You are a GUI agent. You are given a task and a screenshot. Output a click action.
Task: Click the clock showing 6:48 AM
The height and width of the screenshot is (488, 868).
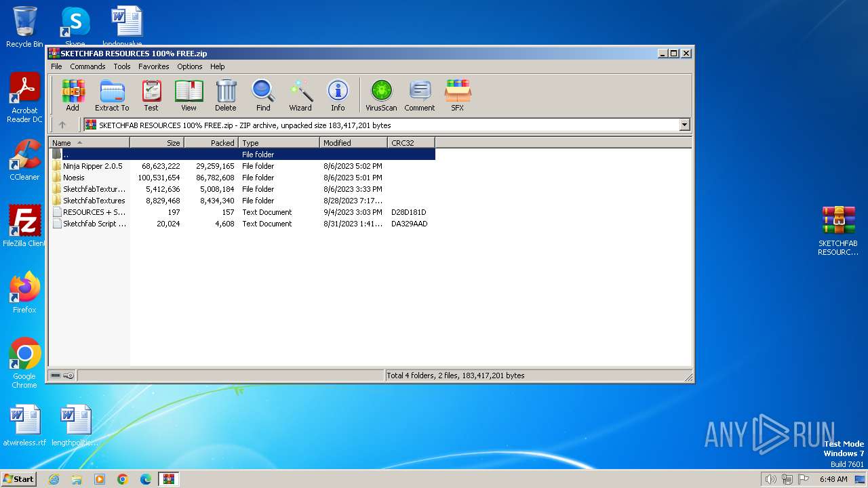[833, 479]
